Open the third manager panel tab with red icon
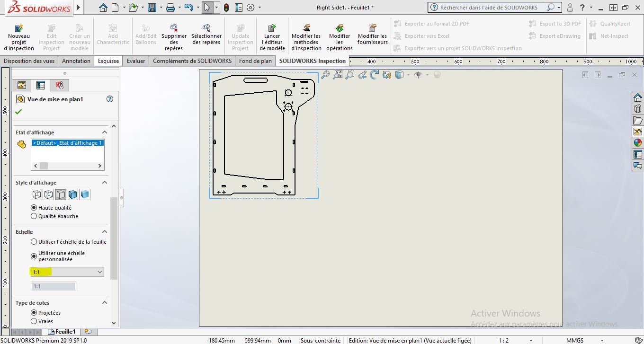This screenshot has height=344, width=644. coord(60,85)
